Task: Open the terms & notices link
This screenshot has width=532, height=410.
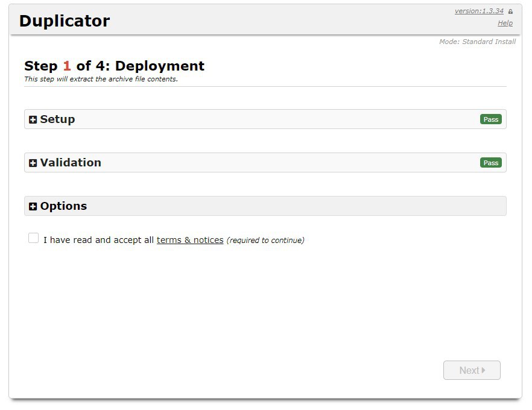Action: tap(190, 240)
